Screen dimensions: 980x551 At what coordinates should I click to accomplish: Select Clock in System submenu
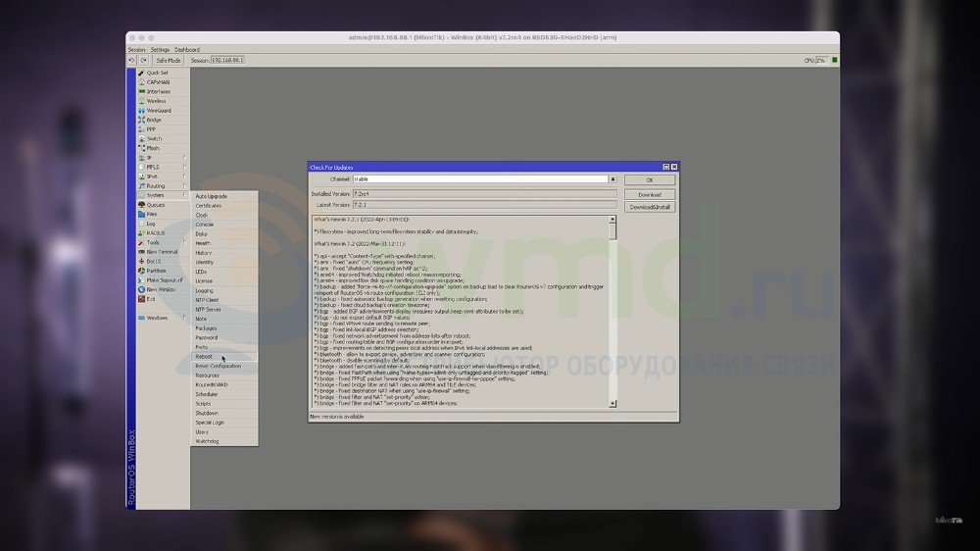pos(223,215)
